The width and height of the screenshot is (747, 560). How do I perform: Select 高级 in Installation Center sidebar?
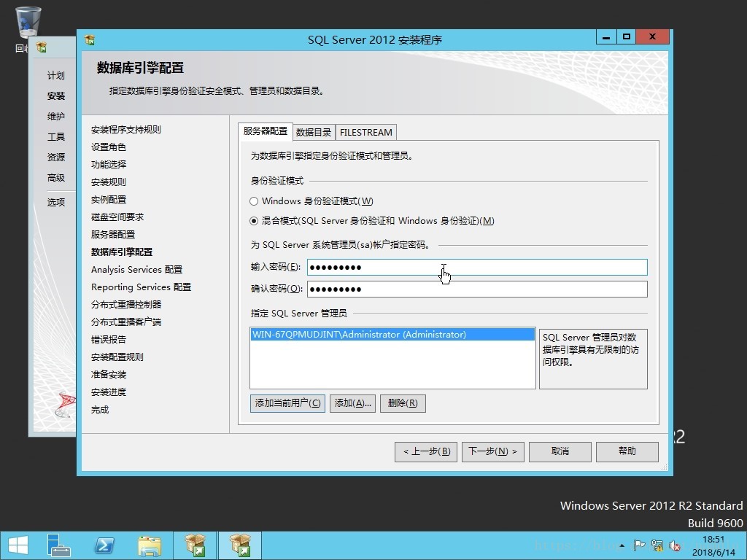(55, 178)
